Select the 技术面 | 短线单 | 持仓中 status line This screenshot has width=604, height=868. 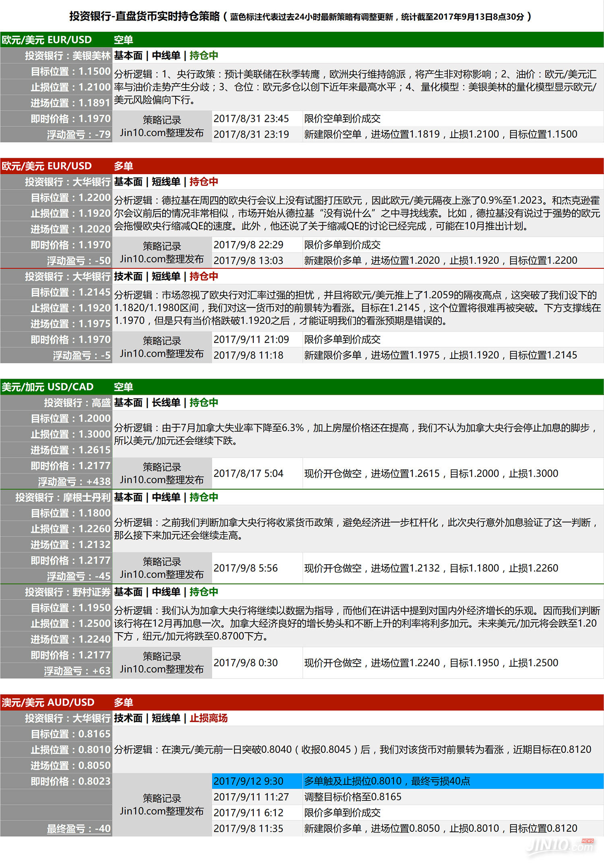166,276
